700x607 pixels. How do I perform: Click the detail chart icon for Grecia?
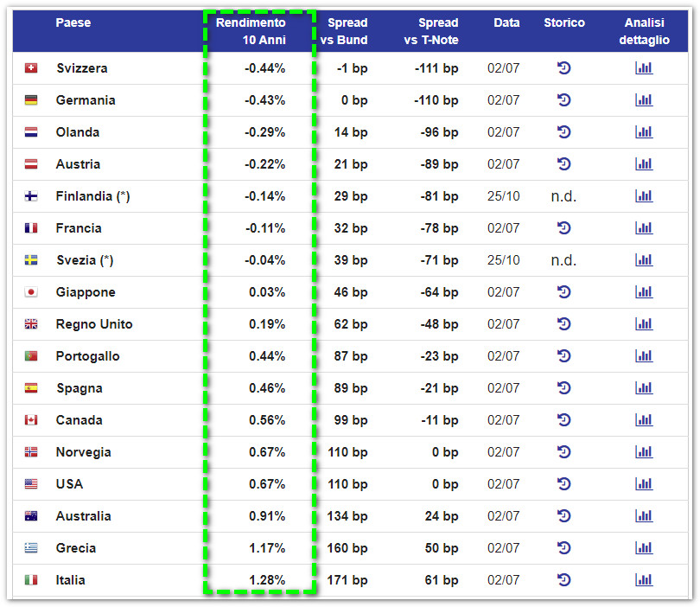[644, 547]
